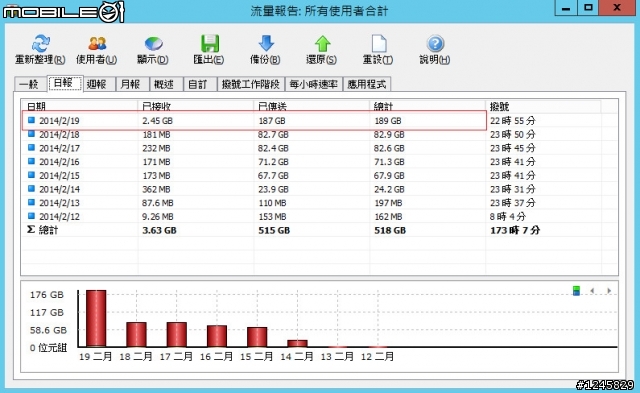The image size is (640, 393).
Task: Open the 自訂 tab
Action: 200,84
